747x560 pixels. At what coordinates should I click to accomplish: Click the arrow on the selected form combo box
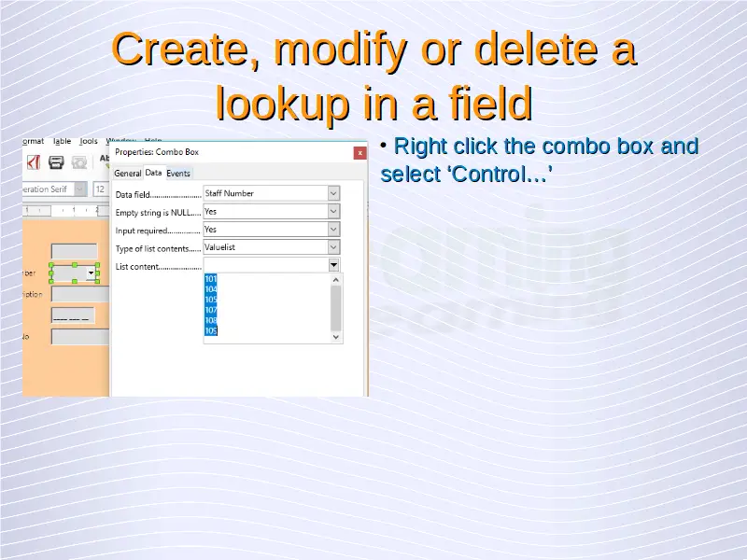tap(91, 273)
